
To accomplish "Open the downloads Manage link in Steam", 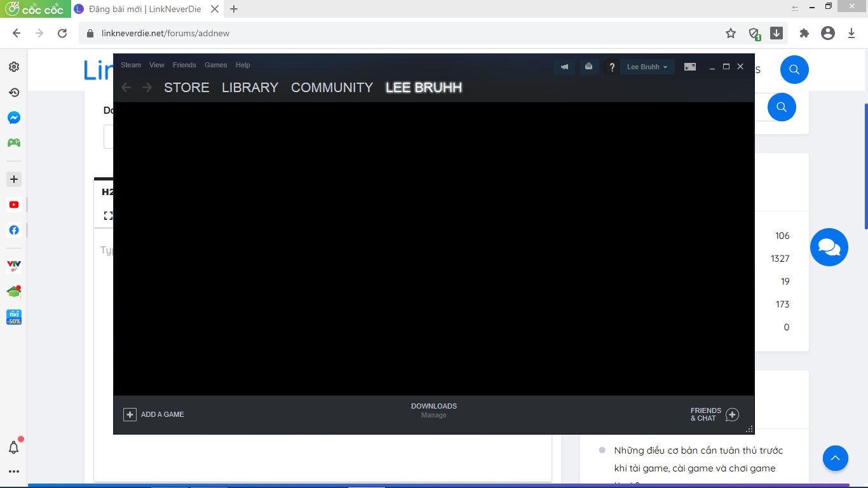I will coord(433,415).
